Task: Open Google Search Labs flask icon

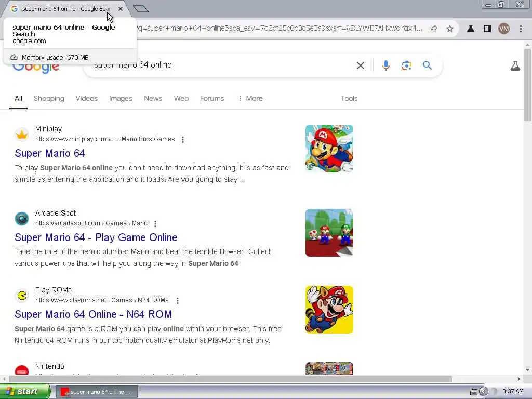Action: coord(515,66)
